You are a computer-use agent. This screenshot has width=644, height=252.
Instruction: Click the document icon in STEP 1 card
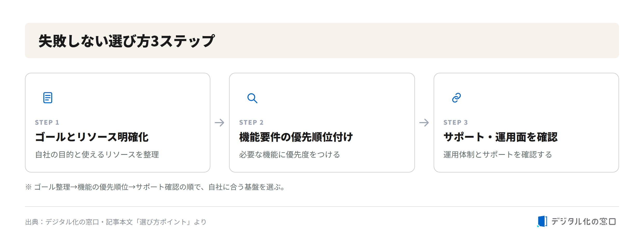coord(48,98)
